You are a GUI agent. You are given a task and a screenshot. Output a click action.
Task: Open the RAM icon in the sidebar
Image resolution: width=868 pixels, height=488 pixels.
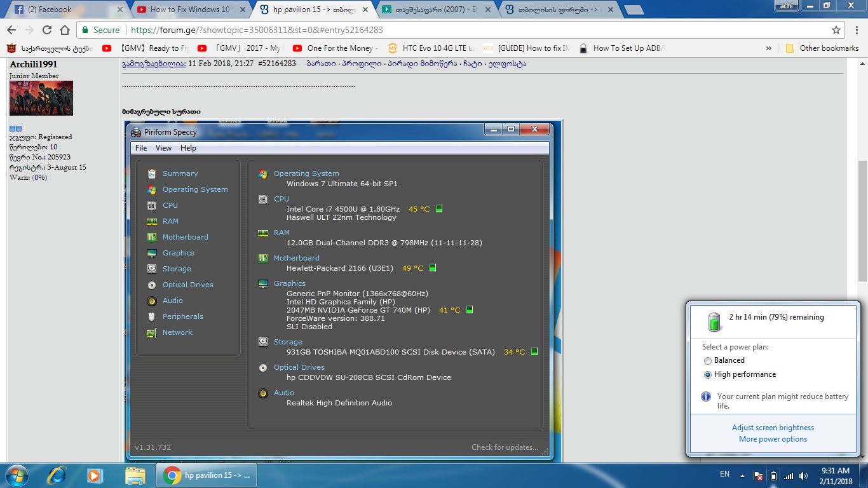pyautogui.click(x=151, y=221)
